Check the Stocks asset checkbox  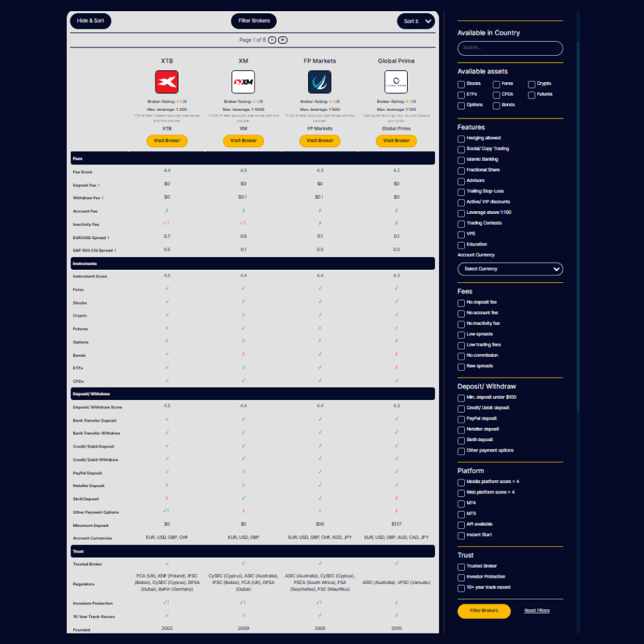pos(461,84)
